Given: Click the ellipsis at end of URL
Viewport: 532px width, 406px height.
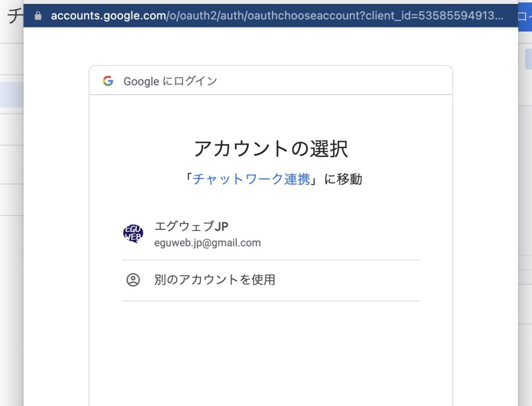Looking at the screenshot, I should [499, 17].
